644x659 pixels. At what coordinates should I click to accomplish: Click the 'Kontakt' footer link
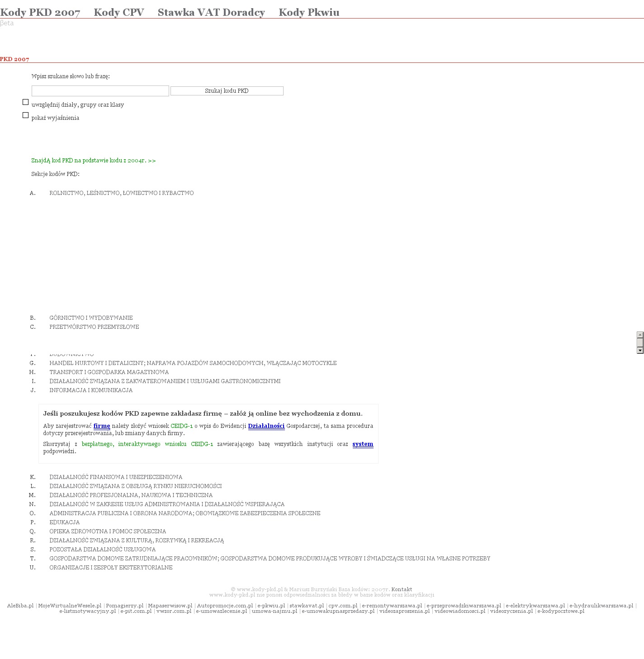click(402, 589)
